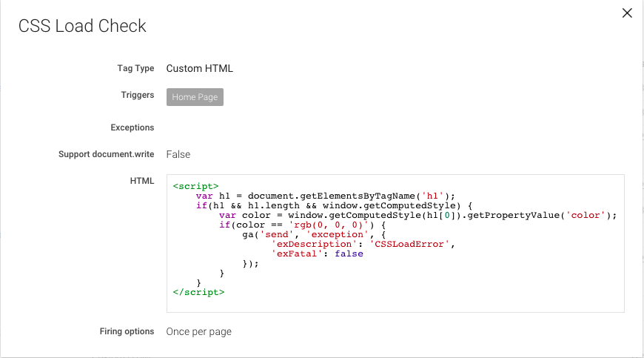Screen dimensions: 644x358
Task: Click the getElementsByTagName('h1') code line
Action: click(x=325, y=196)
